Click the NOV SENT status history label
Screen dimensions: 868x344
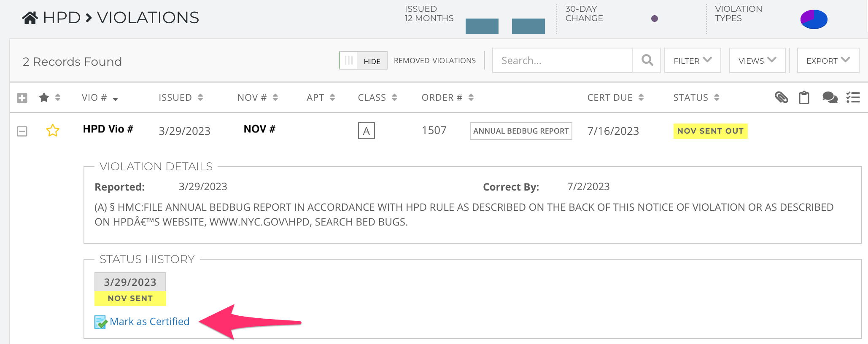tap(130, 298)
